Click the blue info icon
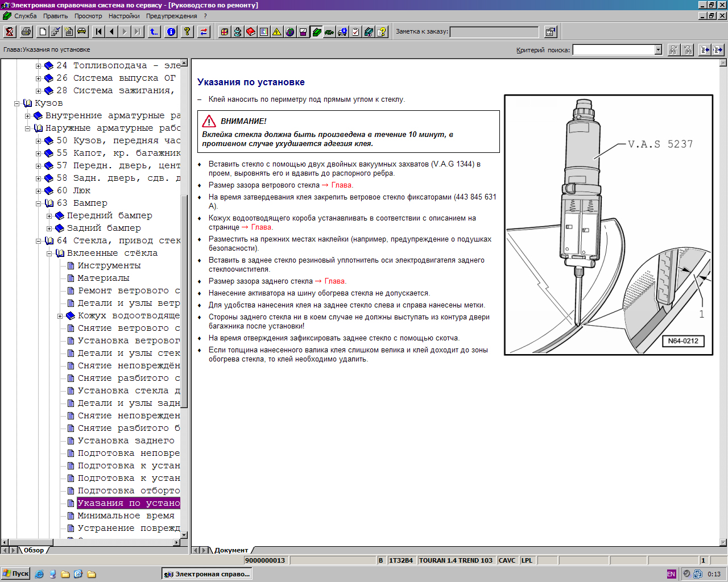This screenshot has height=582, width=728. 171,32
